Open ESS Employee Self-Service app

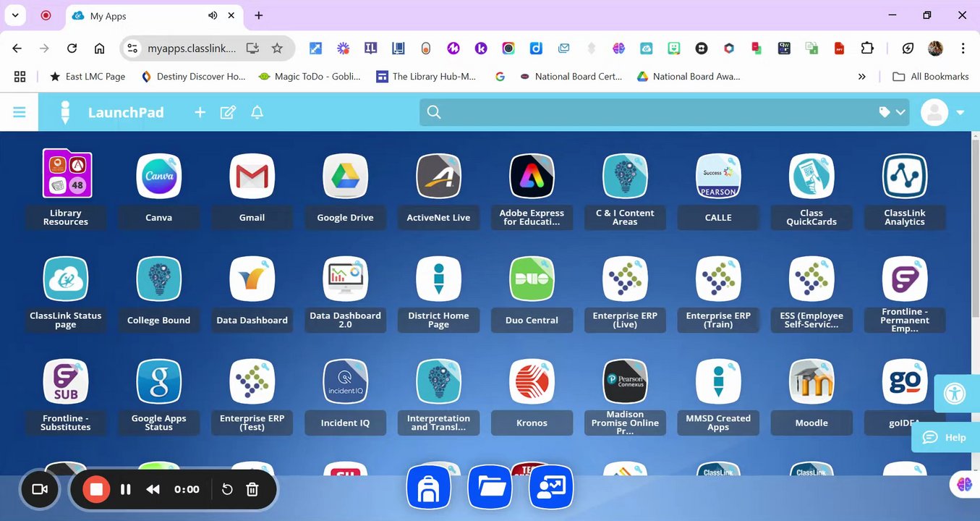[812, 279]
